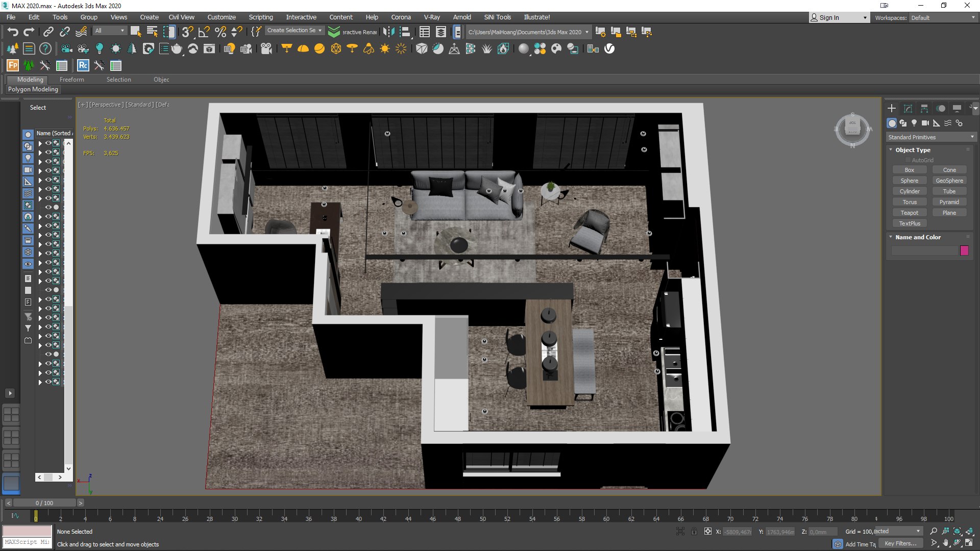Image resolution: width=980 pixels, height=551 pixels.
Task: Click the GeoSphere primitive button
Action: 949,181
